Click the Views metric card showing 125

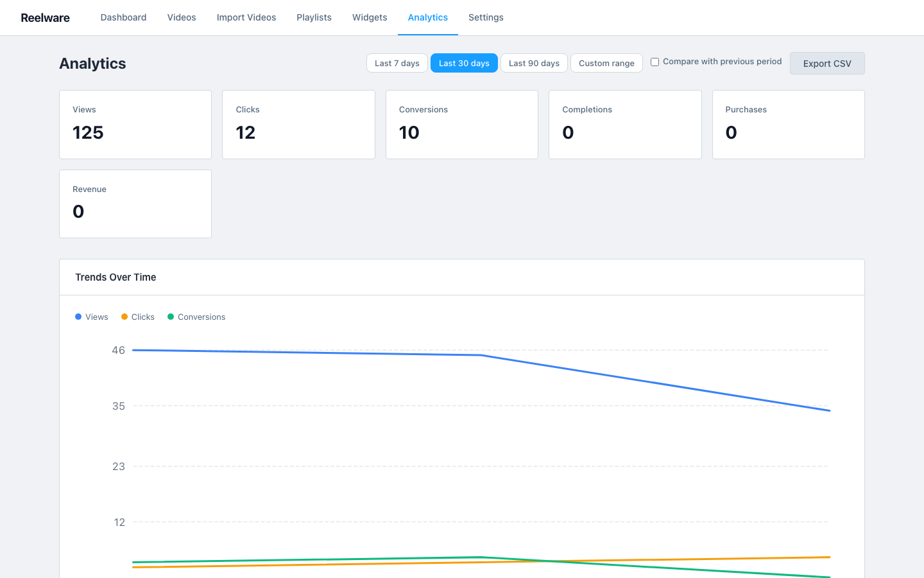135,124
